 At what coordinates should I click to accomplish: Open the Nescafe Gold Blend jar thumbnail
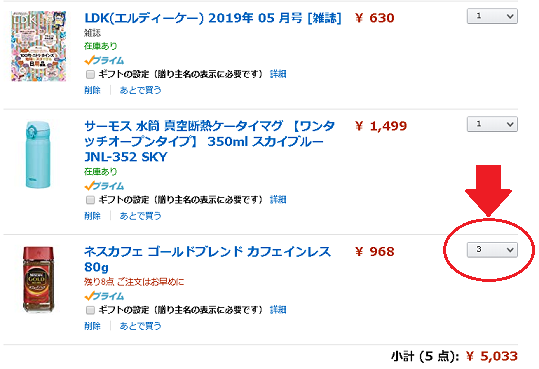pyautogui.click(x=38, y=279)
